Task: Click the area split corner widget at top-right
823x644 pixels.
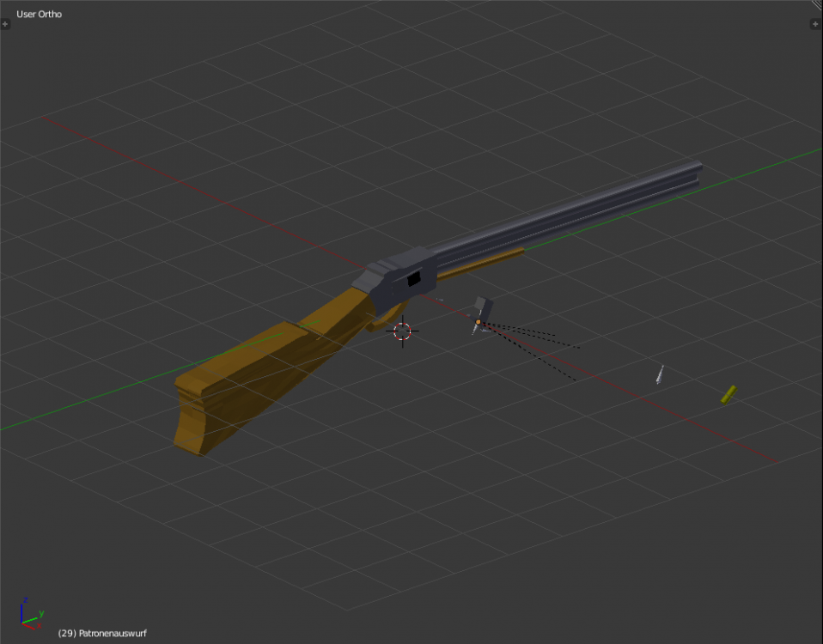Action: [817, 4]
